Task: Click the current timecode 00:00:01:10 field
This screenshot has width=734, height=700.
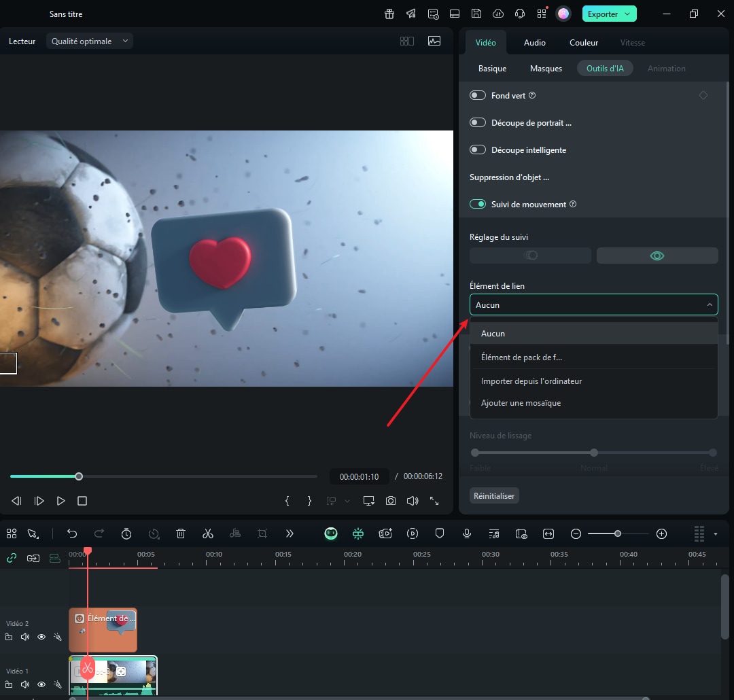Action: click(359, 476)
